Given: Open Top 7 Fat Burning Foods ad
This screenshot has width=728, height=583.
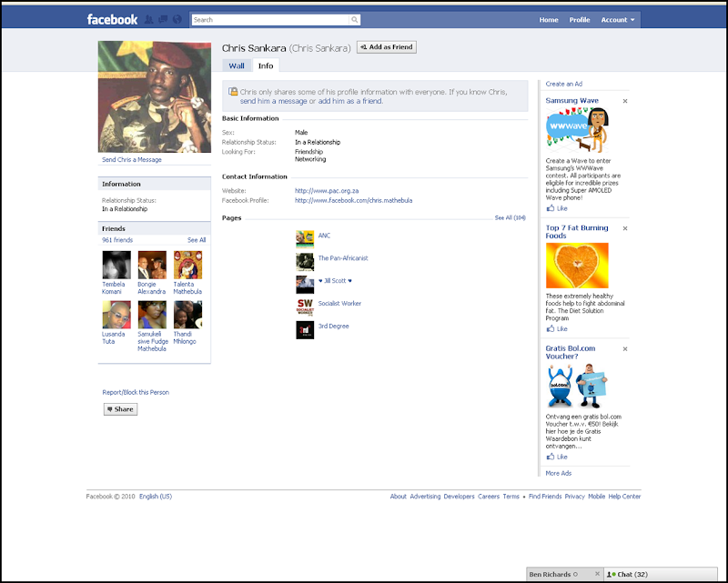Looking at the screenshot, I should 577,232.
